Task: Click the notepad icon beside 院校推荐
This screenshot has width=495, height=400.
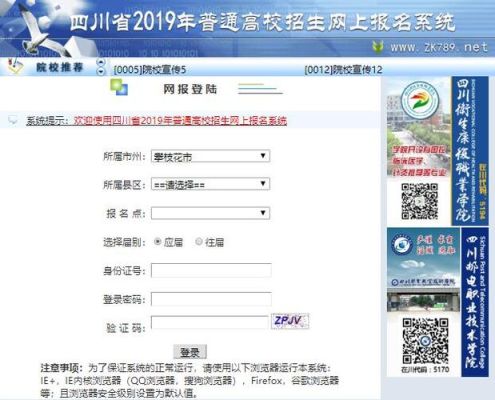Action: point(14,67)
